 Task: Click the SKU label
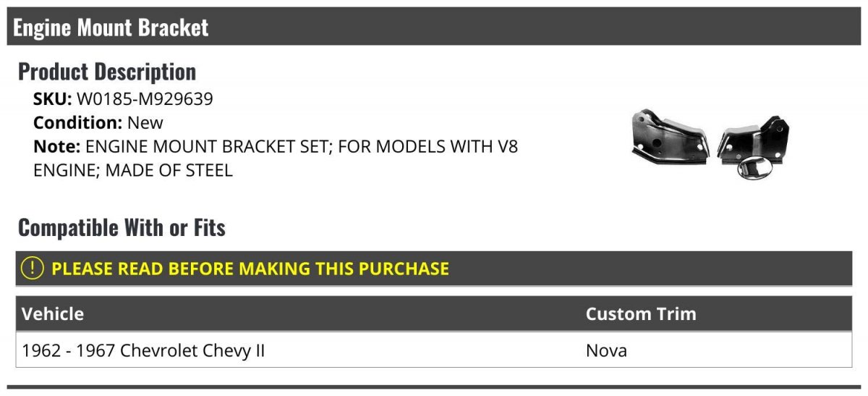pyautogui.click(x=53, y=98)
